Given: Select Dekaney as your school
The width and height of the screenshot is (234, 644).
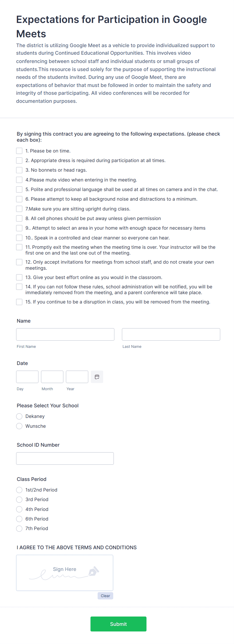Looking at the screenshot, I should (19, 416).
